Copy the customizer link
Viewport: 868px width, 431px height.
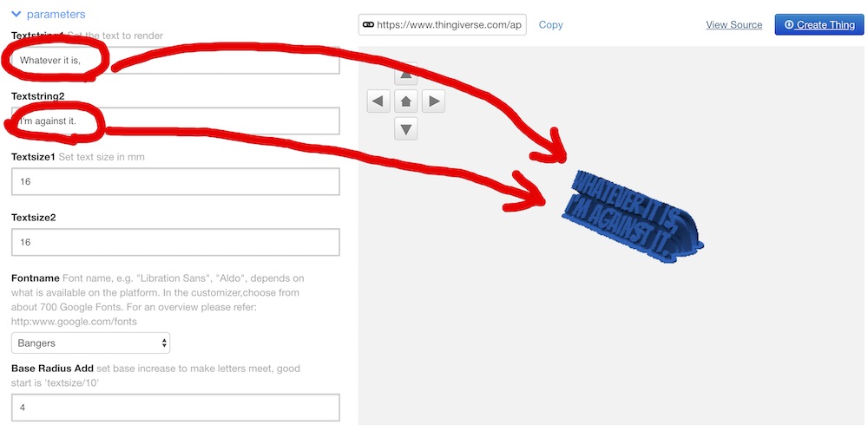click(x=551, y=25)
